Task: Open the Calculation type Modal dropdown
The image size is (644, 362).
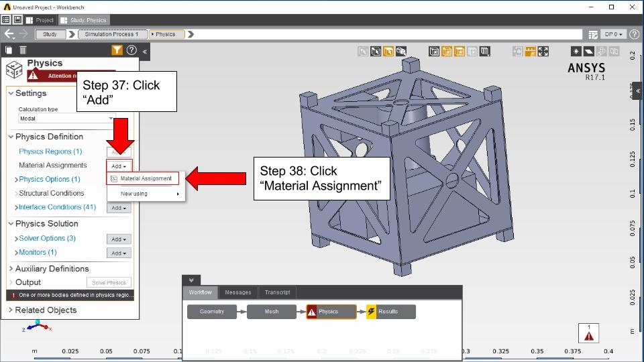Action: pos(66,119)
